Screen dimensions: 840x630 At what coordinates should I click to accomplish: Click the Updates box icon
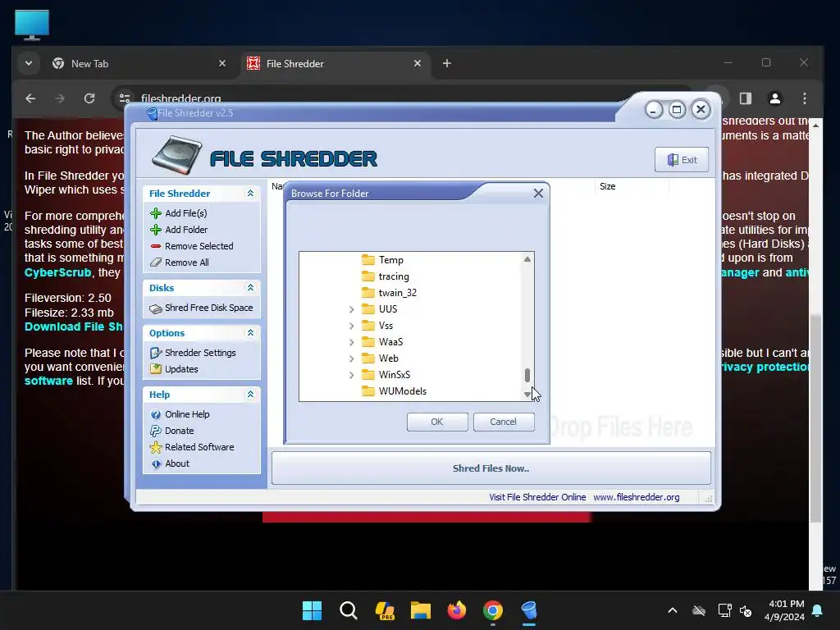click(156, 369)
